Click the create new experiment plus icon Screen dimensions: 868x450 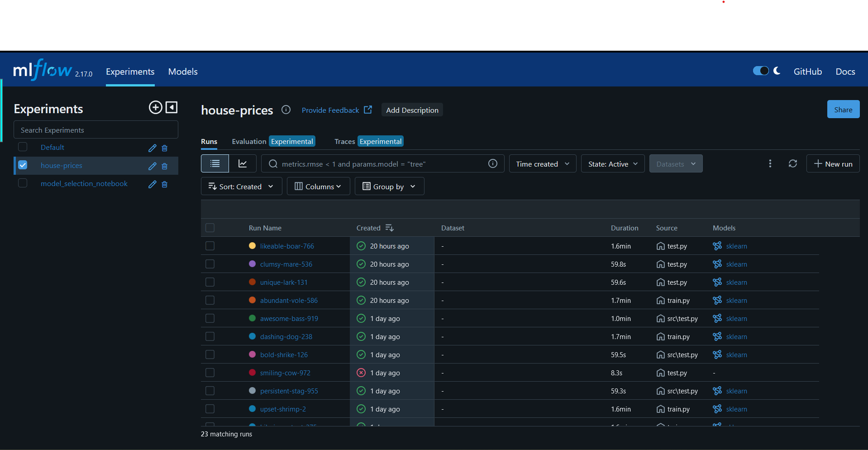click(x=155, y=107)
